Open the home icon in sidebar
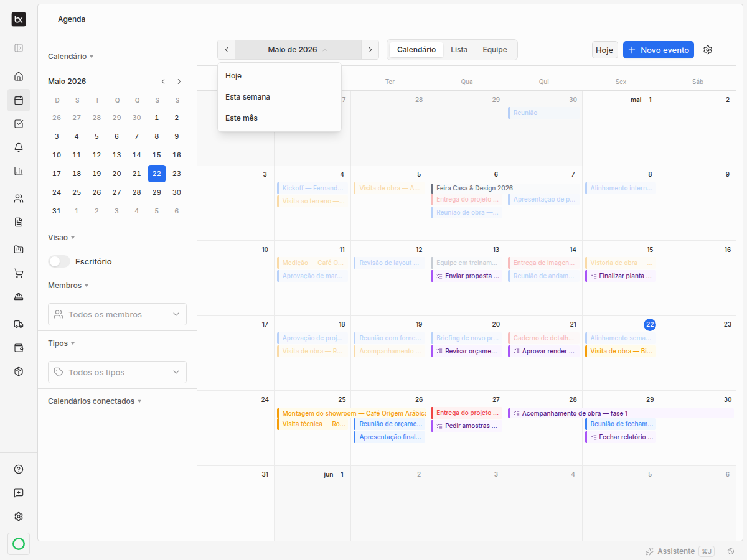Viewport: 747px width, 560px height. pyautogui.click(x=19, y=77)
